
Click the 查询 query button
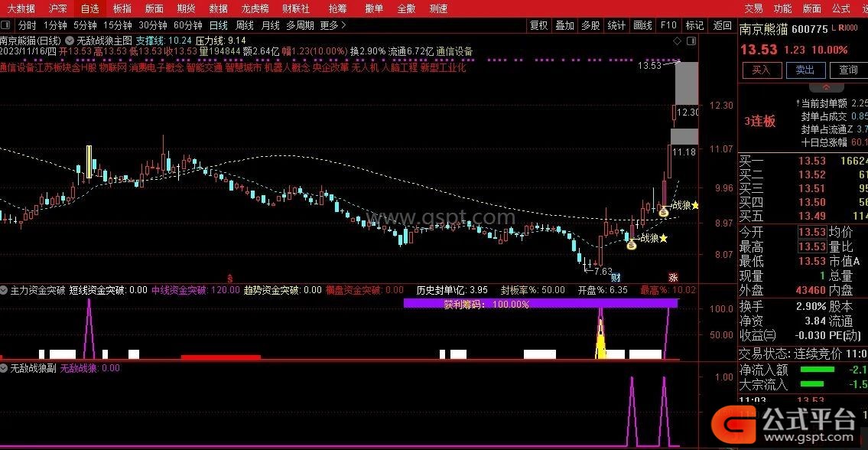click(848, 70)
